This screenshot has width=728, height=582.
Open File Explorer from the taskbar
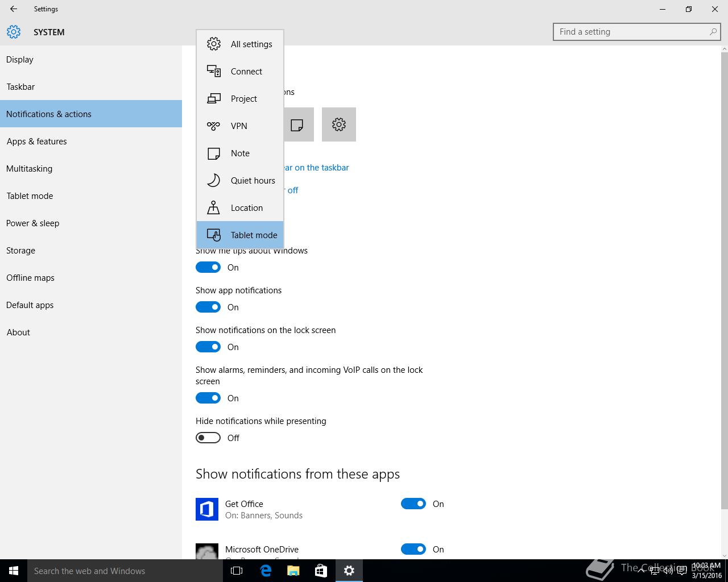click(x=293, y=571)
